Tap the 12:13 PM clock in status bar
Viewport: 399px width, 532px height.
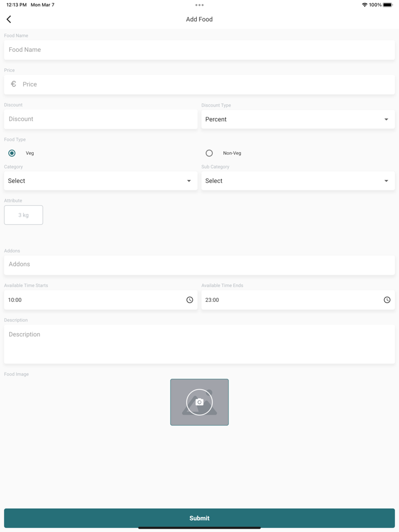(17, 5)
